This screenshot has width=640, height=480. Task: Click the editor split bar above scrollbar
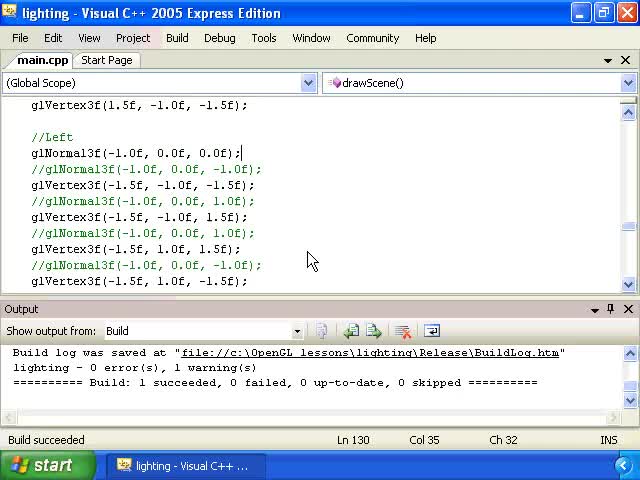pyautogui.click(x=628, y=100)
